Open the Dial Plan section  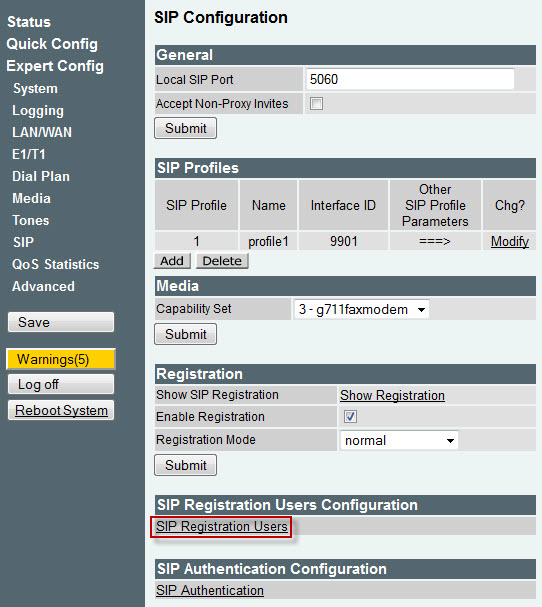click(41, 177)
